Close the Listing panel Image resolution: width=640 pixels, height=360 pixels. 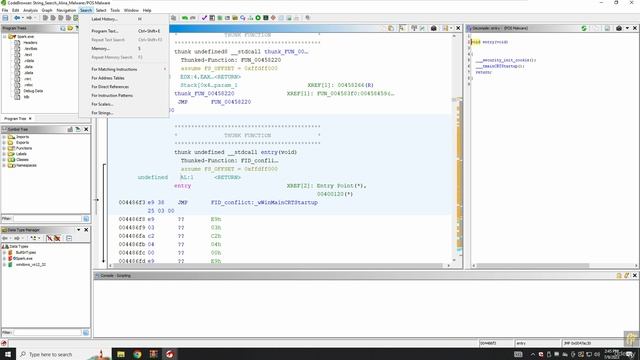(x=458, y=28)
